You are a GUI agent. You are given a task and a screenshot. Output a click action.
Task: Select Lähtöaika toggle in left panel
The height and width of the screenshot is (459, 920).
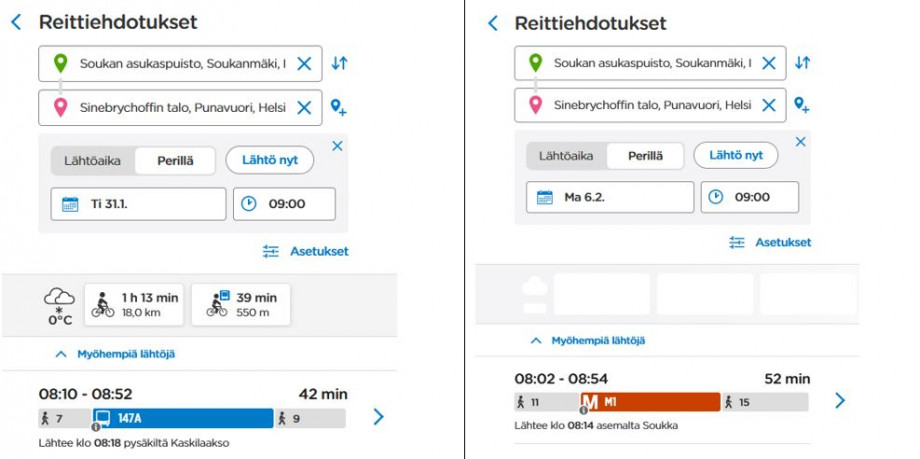point(93,161)
